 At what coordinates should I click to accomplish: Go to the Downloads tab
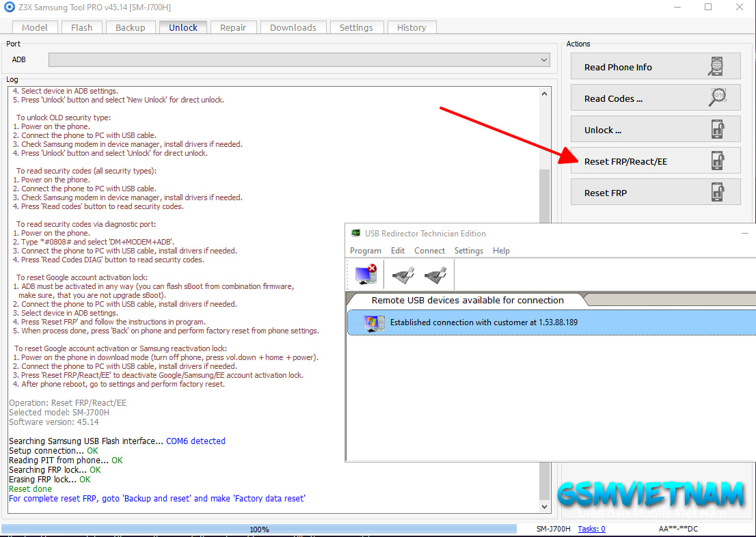[293, 27]
